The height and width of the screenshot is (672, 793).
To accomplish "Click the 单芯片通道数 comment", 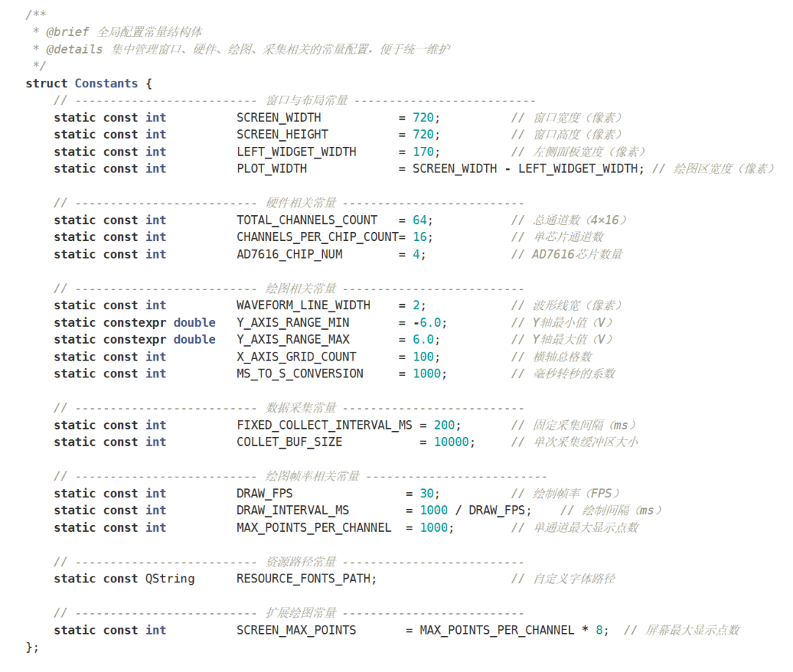I will 568,237.
